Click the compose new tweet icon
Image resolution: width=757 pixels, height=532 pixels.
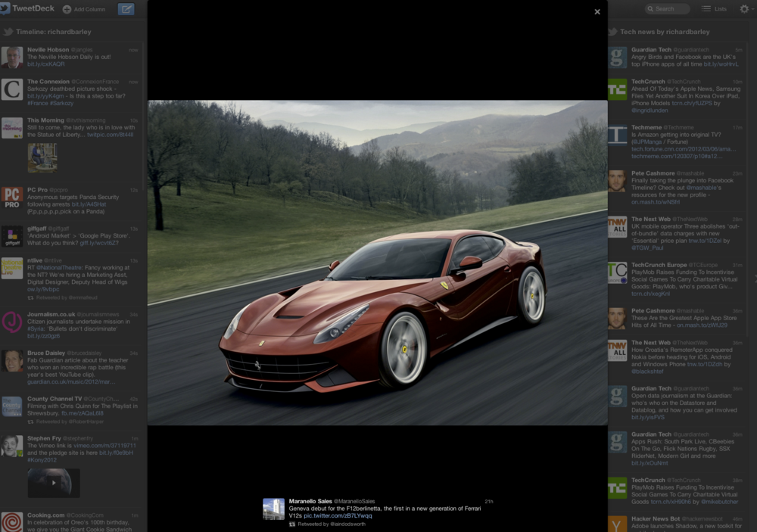pos(126,9)
